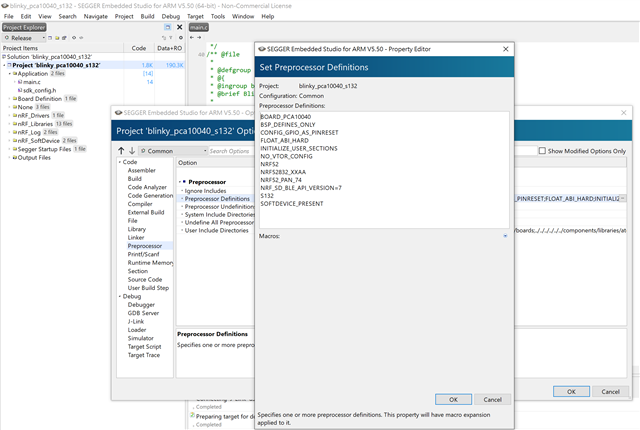Select the Project Explorer tab
Viewport: 640px width, 430px height.
(x=24, y=27)
